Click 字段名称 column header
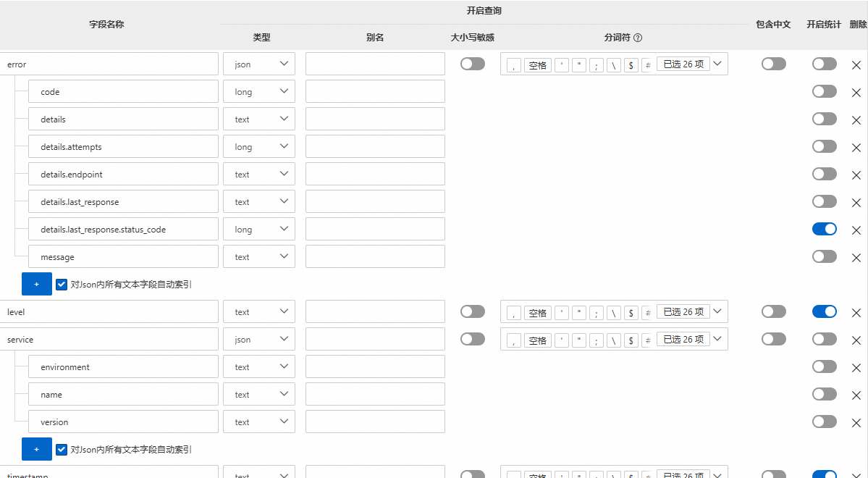Viewport: 868px width, 478px height. (107, 25)
